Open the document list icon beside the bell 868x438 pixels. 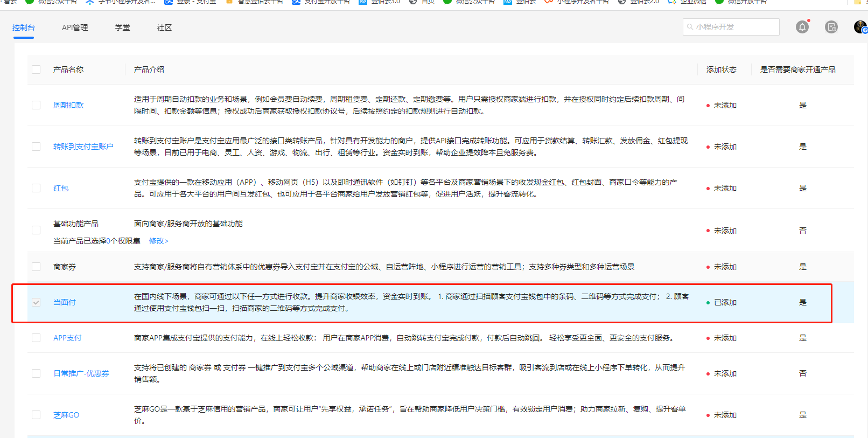pyautogui.click(x=831, y=27)
